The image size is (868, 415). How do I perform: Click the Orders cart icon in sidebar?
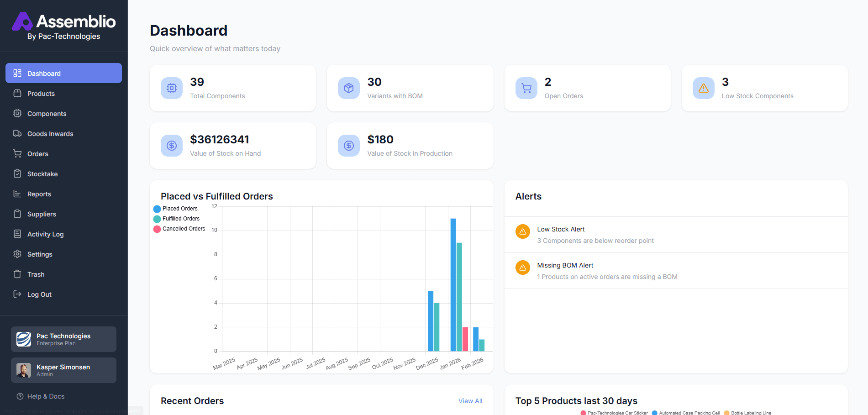17,153
